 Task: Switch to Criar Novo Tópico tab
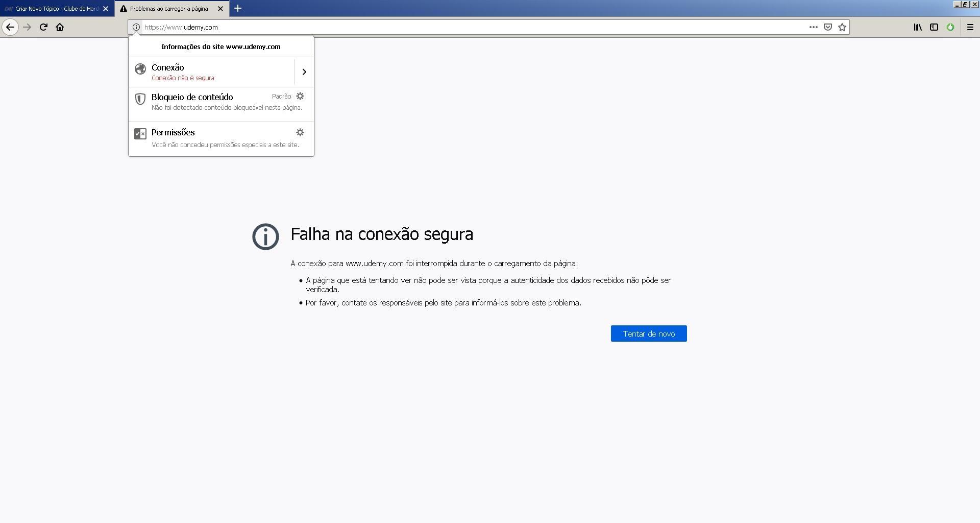pyautogui.click(x=57, y=9)
